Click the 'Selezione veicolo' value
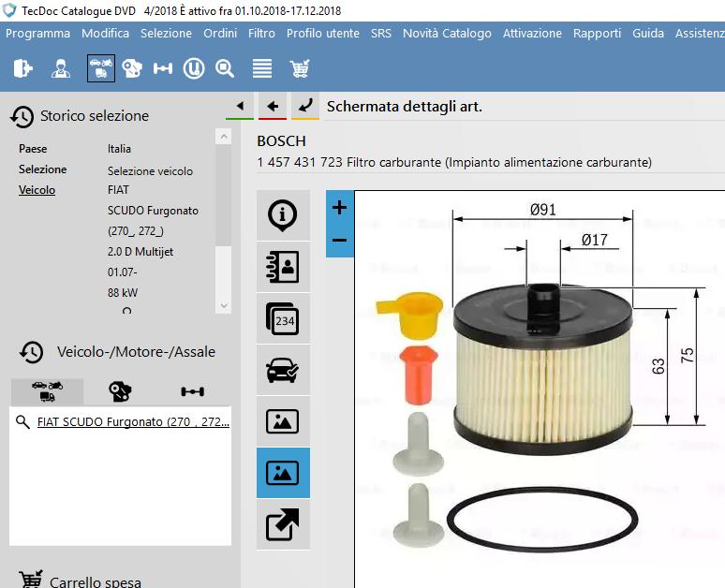Image resolution: width=725 pixels, height=588 pixels. coord(150,170)
